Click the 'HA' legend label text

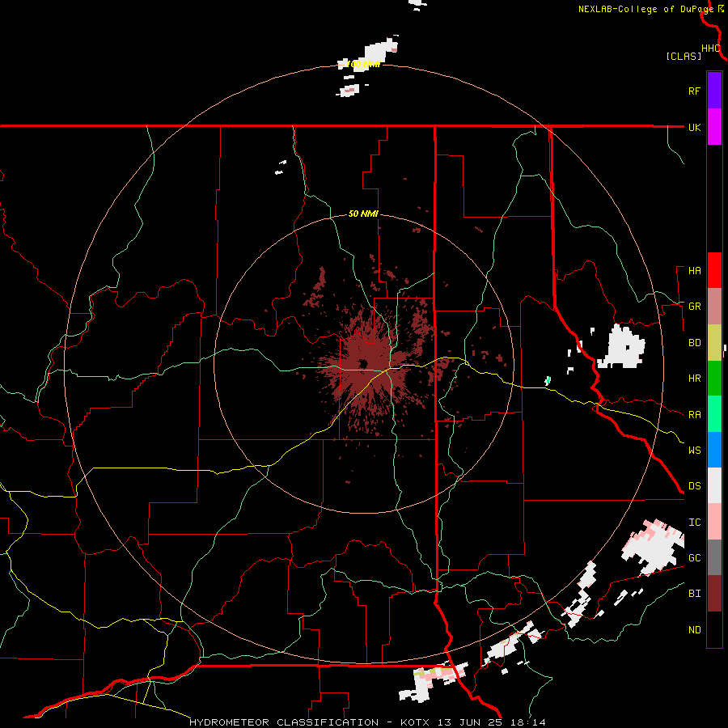tap(694, 271)
